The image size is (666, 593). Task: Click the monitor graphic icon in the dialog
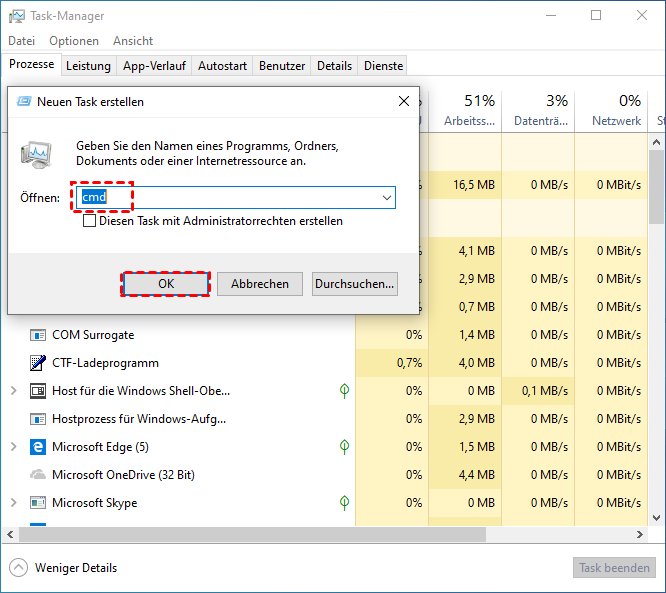(x=36, y=155)
